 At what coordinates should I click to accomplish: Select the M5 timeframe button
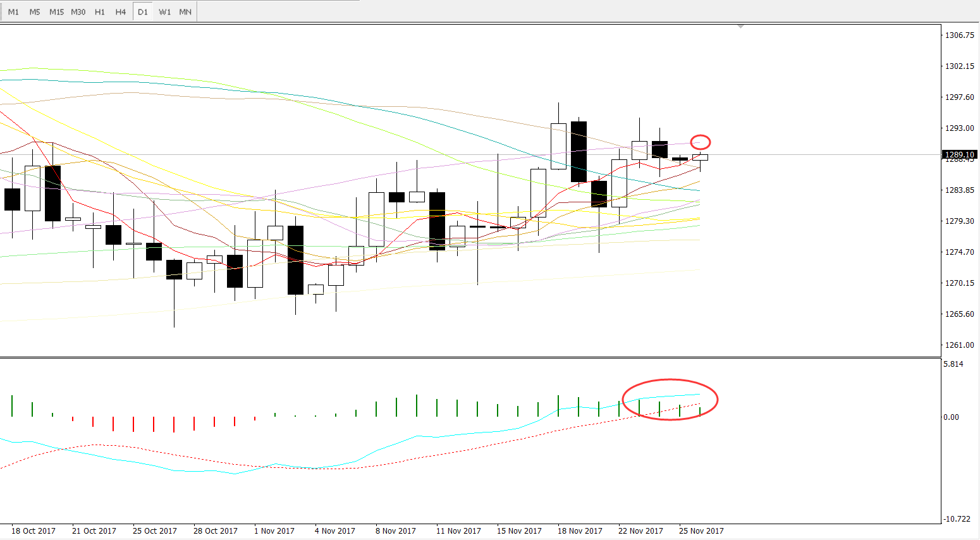point(35,12)
